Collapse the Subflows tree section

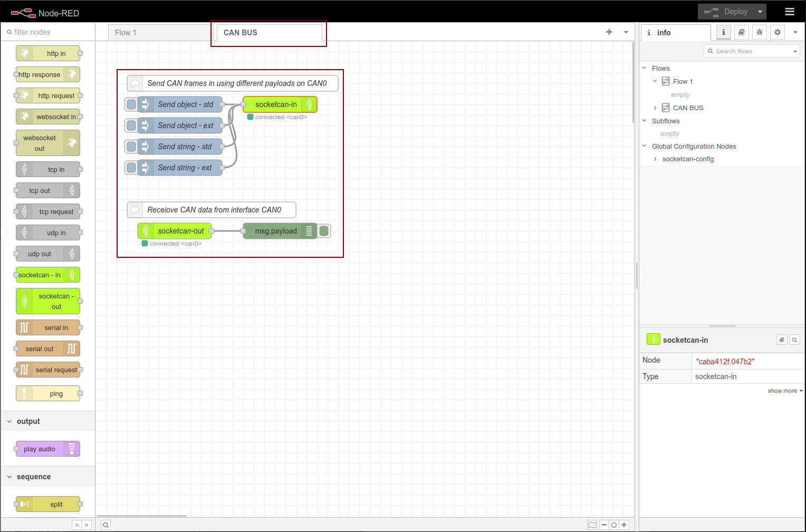[645, 121]
